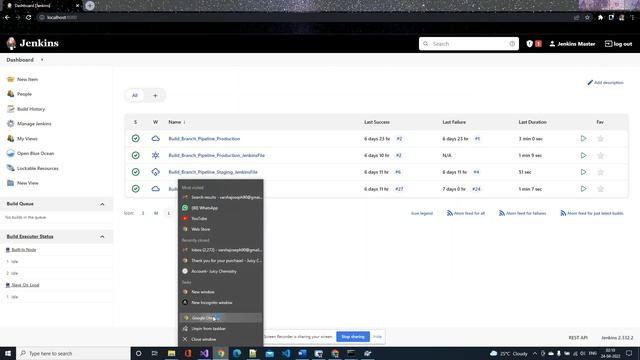This screenshot has height=360, width=640.
Task: Favorite Build_Branch_Pipeline_Staging_JenkinsFile with star
Action: 600,172
